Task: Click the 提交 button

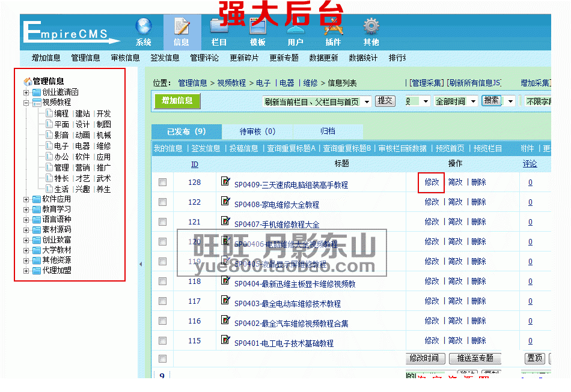Action: [385, 101]
